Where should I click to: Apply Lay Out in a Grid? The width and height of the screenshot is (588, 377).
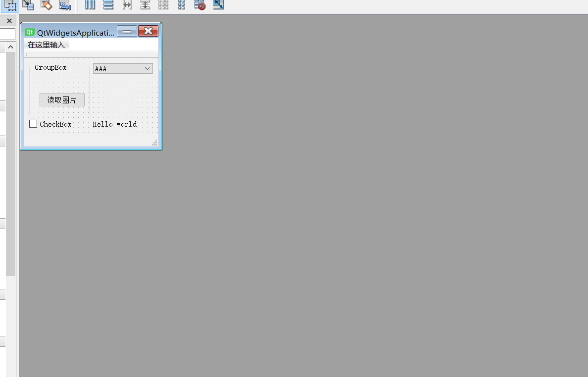[163, 5]
